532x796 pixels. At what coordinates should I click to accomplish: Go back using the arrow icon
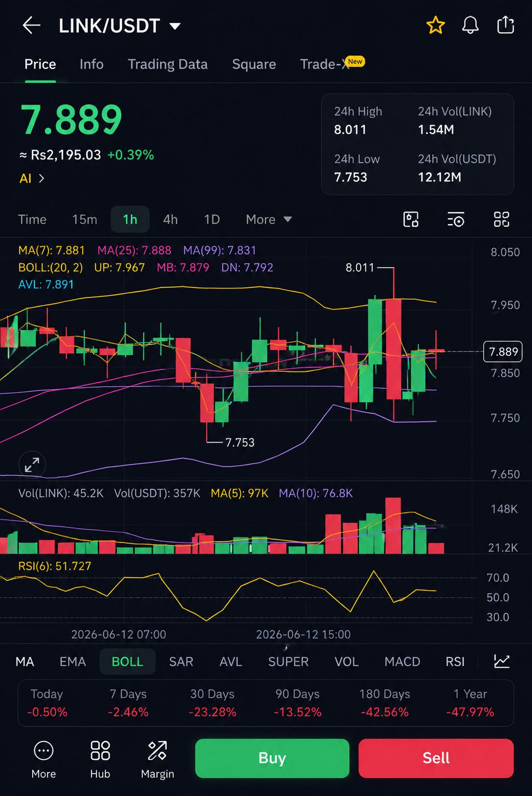coord(32,25)
